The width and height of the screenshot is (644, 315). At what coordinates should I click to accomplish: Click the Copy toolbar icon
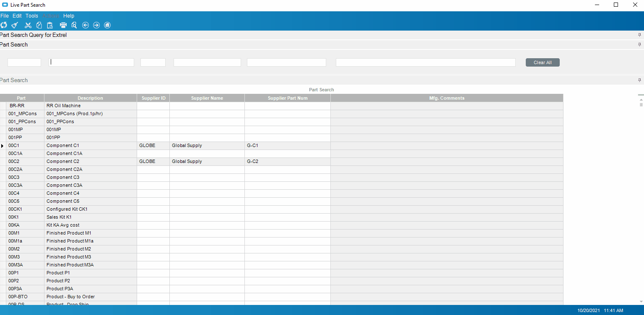39,25
